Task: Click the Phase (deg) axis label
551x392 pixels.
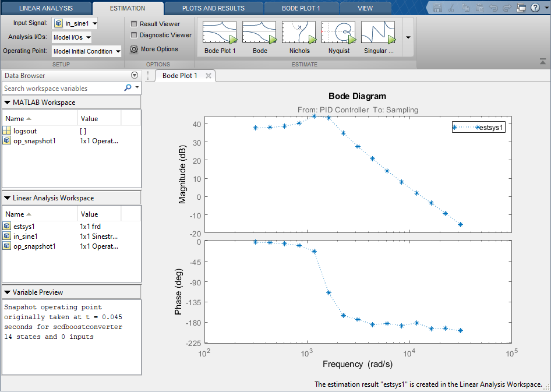Action: [x=178, y=292]
